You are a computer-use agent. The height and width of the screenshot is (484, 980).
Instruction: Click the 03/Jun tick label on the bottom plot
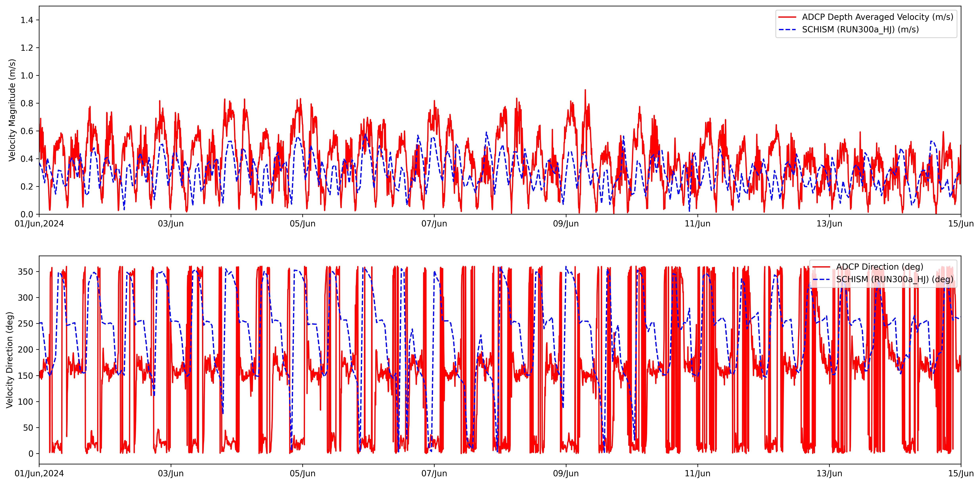click(x=171, y=473)
